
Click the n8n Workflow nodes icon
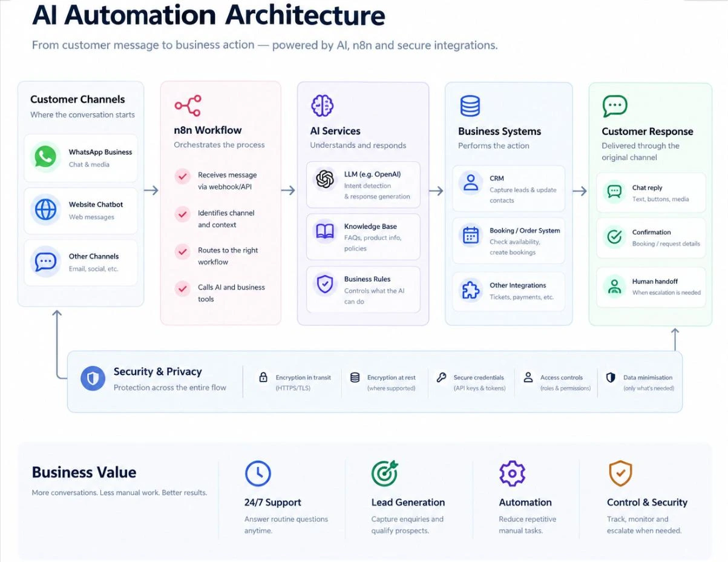188,105
